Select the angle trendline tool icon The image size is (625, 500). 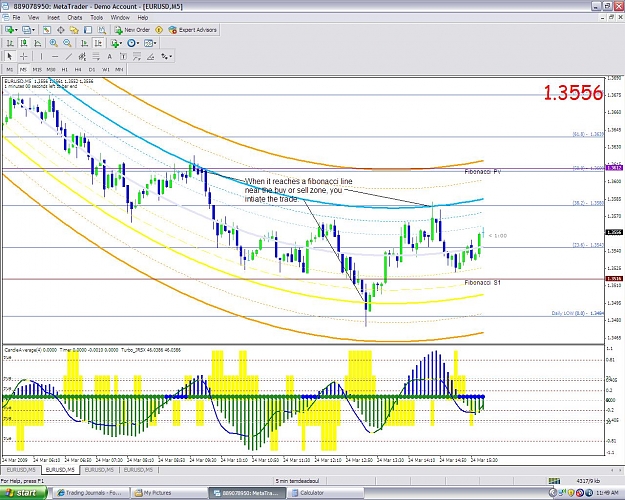(150, 56)
